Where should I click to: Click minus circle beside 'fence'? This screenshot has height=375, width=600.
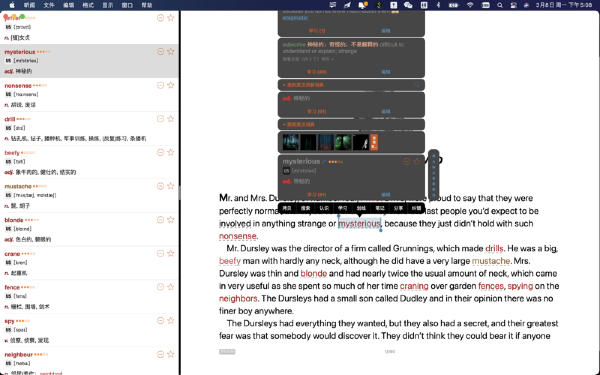(160, 287)
